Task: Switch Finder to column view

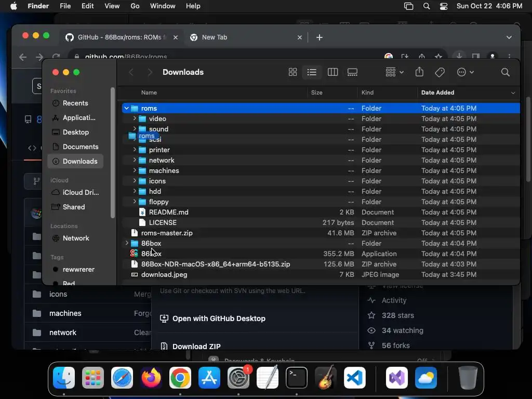Action: pos(332,72)
